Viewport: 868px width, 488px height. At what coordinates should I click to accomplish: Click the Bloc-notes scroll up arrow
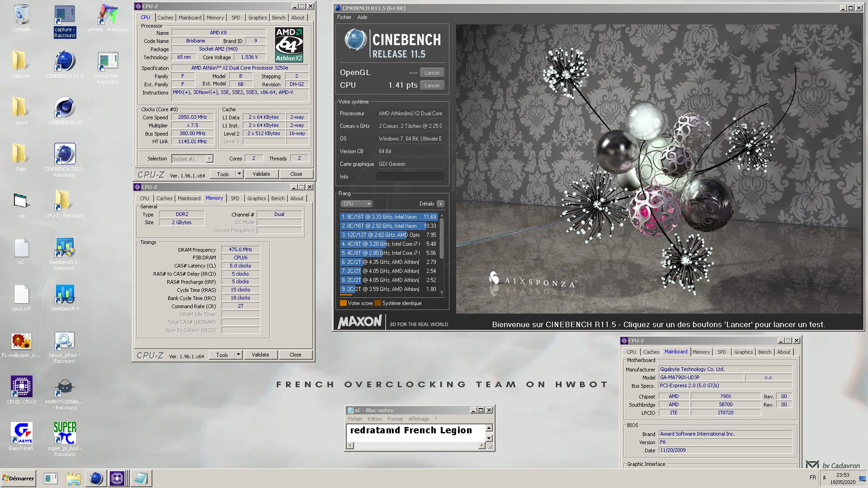tap(489, 428)
